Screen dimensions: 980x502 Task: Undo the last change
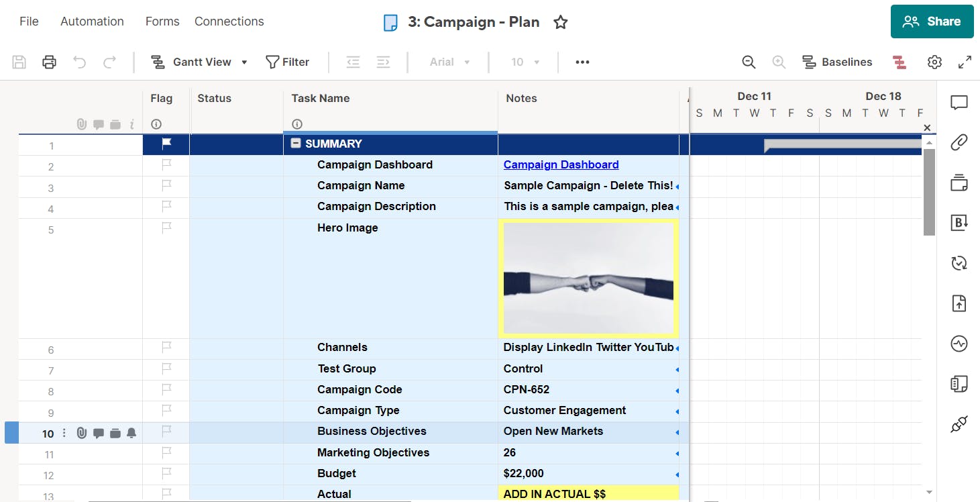coord(79,62)
